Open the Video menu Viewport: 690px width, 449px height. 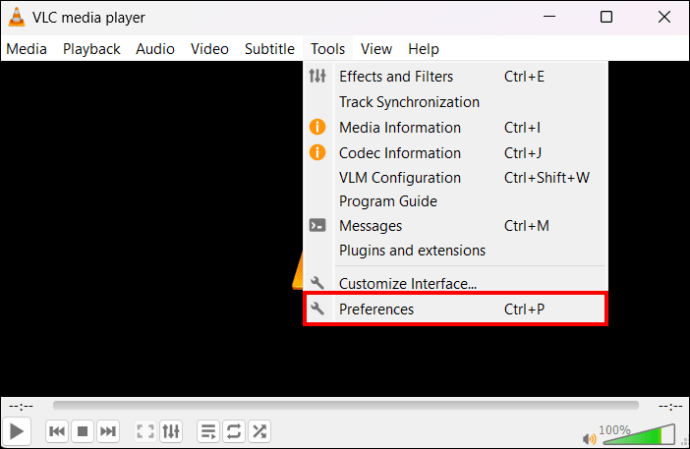click(x=209, y=48)
